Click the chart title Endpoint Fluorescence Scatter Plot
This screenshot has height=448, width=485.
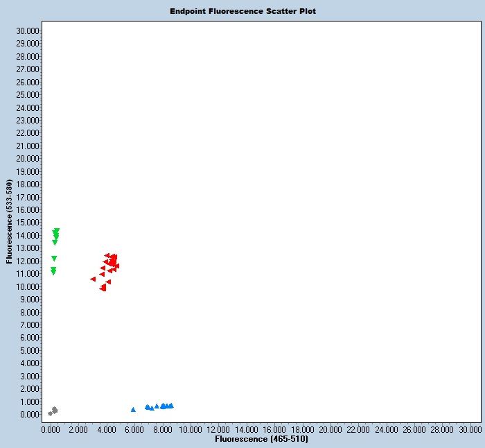coord(242,12)
